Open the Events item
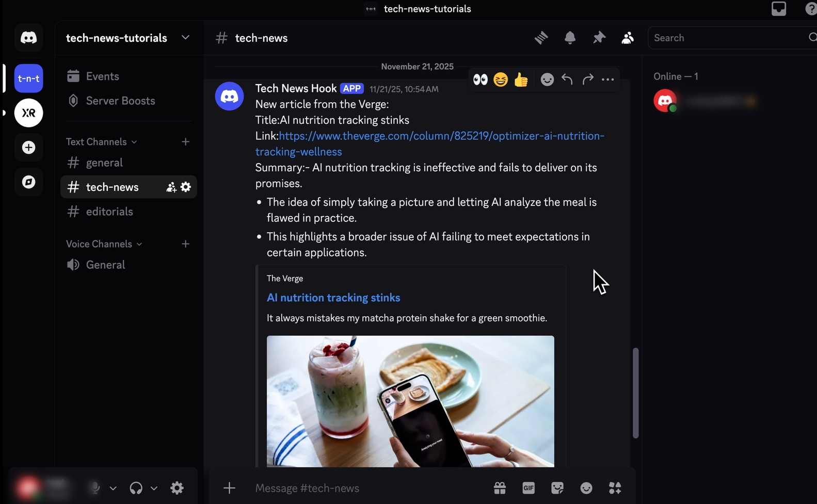Image resolution: width=817 pixels, height=504 pixels. (x=129, y=76)
